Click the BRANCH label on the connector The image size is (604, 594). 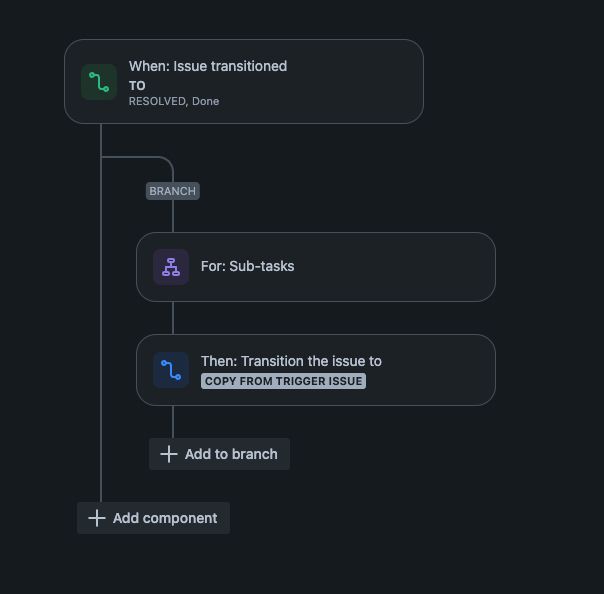click(173, 191)
